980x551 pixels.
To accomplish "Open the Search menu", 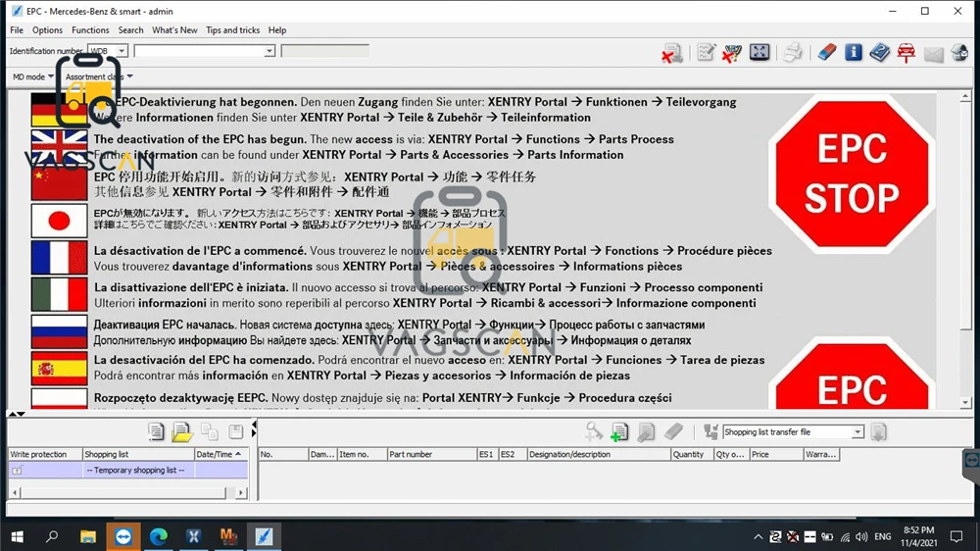I will coord(130,30).
